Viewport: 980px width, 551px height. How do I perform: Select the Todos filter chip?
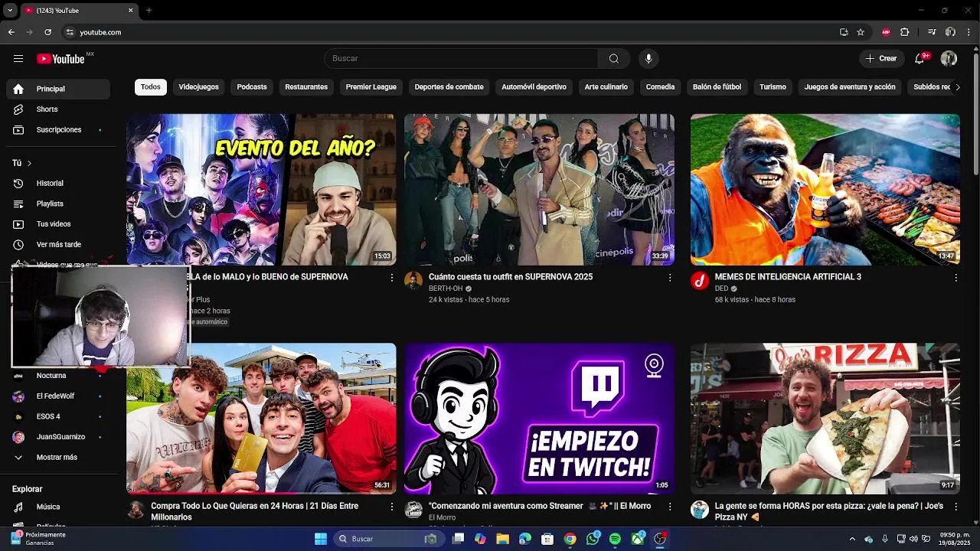(151, 87)
